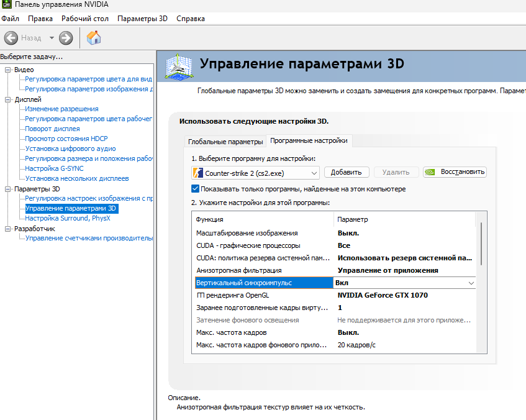Open the Справка menu
Image resolution: width=526 pixels, height=420 pixels.
coord(191,19)
